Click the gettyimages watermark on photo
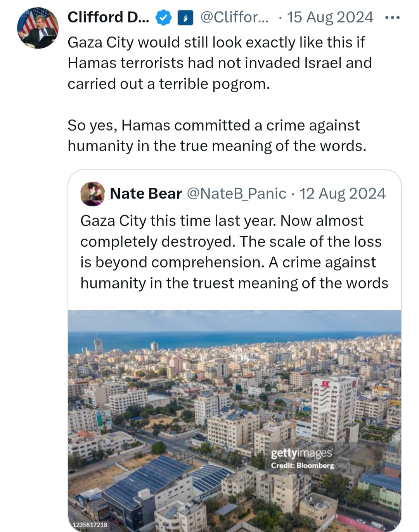The image size is (419, 532). 301,453
